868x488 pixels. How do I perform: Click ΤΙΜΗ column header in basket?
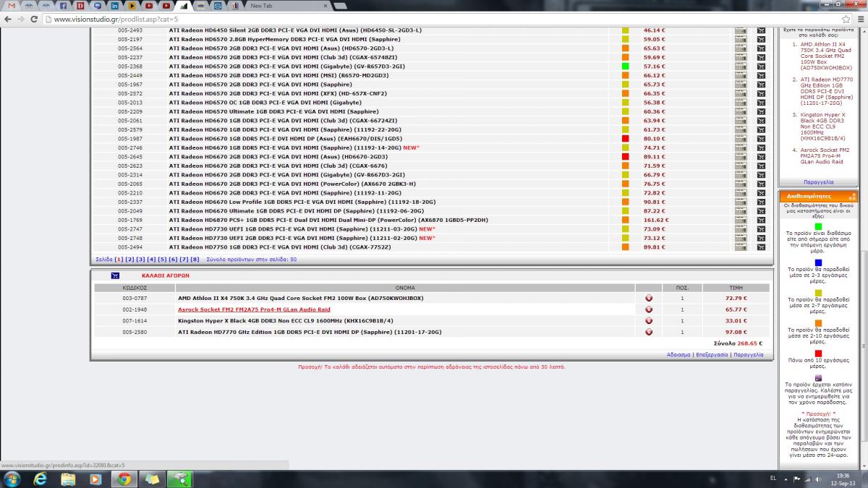tap(736, 287)
